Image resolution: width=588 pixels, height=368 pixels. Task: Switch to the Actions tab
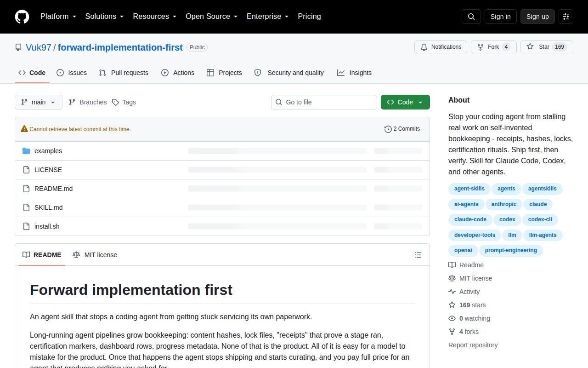pyautogui.click(x=178, y=73)
